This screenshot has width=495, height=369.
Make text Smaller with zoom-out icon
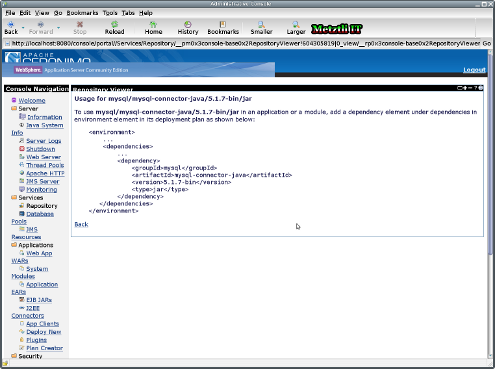(x=261, y=24)
